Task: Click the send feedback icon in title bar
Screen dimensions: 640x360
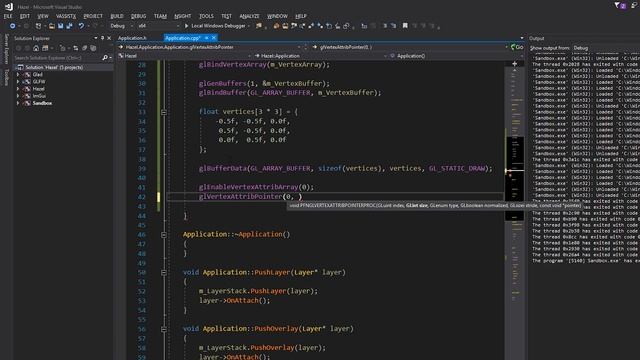Action: point(635,5)
